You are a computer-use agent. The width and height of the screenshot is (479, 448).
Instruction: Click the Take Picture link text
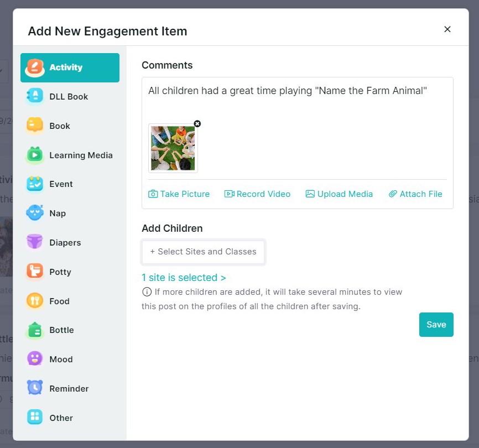(185, 194)
